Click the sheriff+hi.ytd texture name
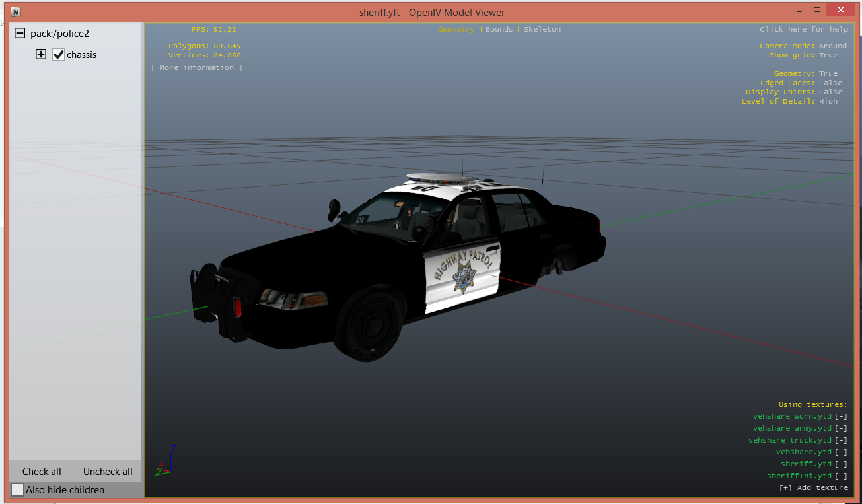862x504 pixels. [799, 476]
